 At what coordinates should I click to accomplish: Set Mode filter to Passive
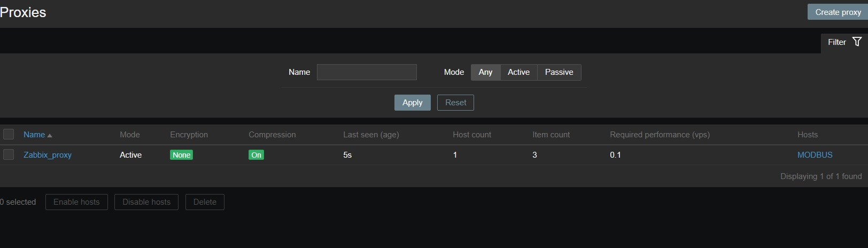pyautogui.click(x=559, y=72)
